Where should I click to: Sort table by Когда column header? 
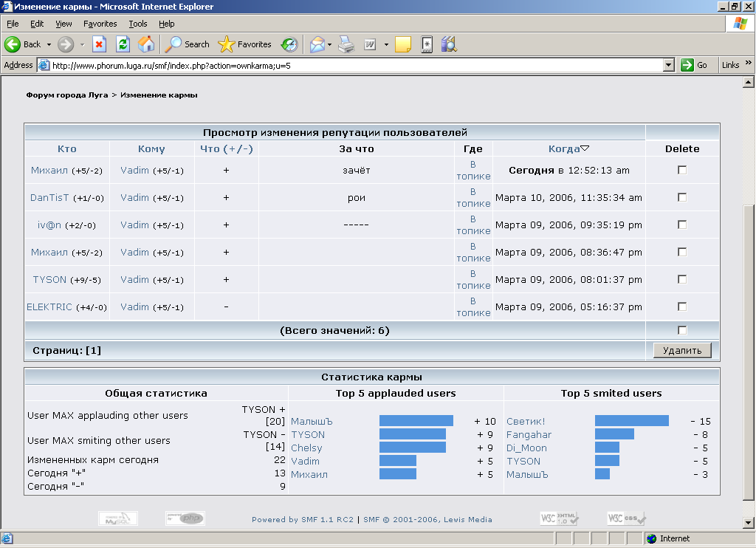click(x=564, y=148)
